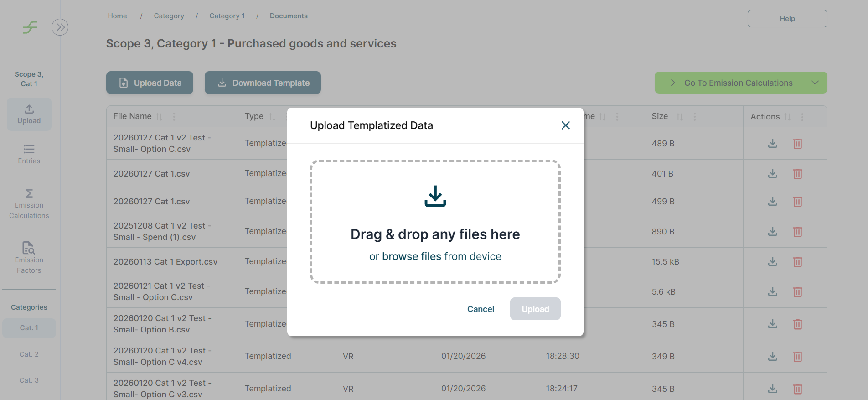Select Cat. 3 in Categories list
868x400 pixels.
(29, 380)
